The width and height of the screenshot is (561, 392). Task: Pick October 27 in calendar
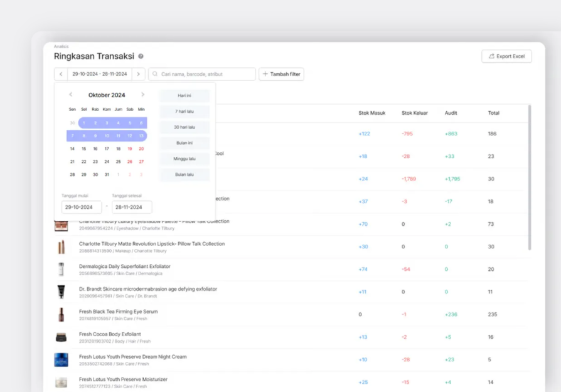141,162
